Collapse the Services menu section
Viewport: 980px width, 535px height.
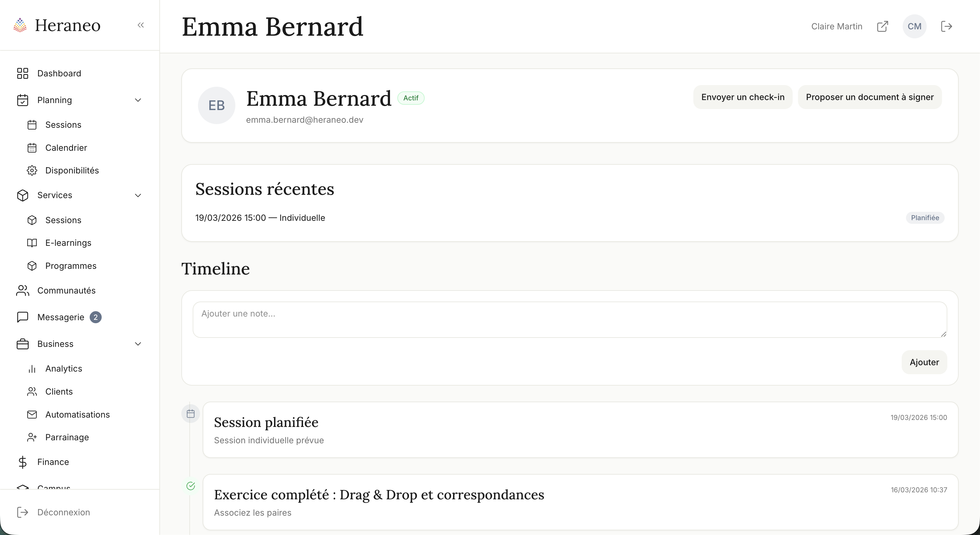138,195
